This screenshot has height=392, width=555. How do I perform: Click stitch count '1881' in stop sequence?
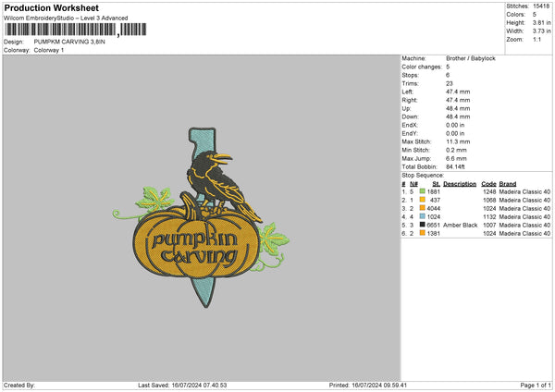click(434, 191)
